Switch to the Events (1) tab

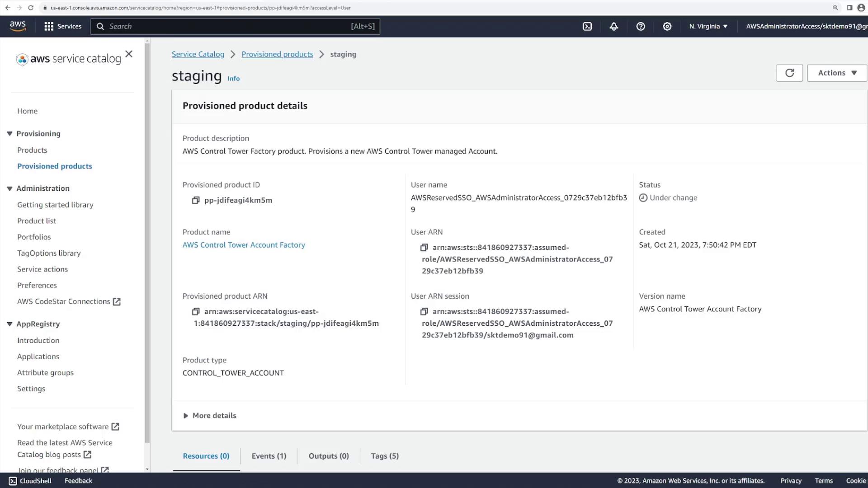click(x=269, y=456)
